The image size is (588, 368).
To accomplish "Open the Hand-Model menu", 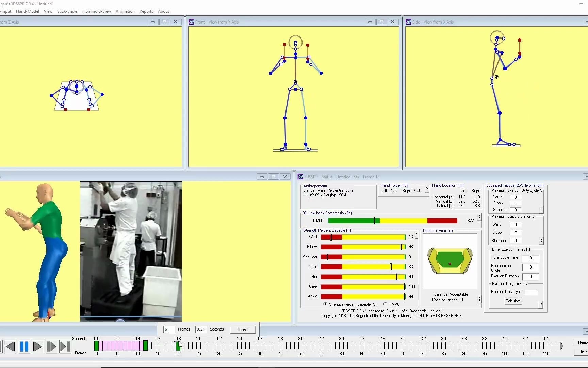I will coord(28,11).
